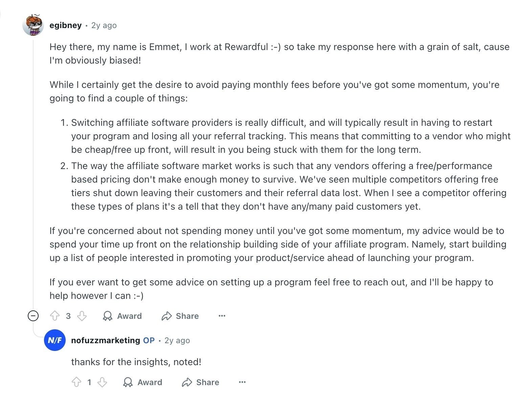The image size is (532, 401).
Task: Upvote egibney's comment
Action: 55,316
